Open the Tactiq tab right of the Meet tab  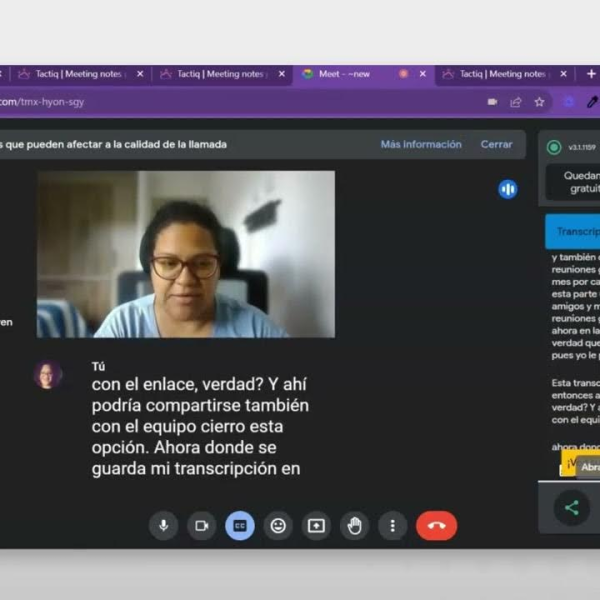505,74
